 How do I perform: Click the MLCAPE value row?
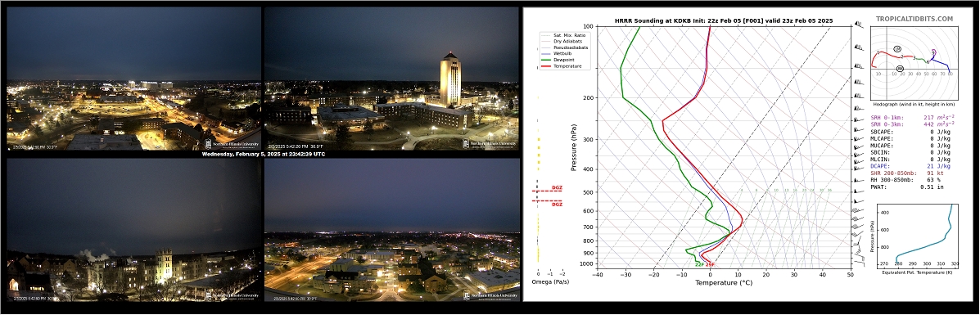[x=910, y=139]
